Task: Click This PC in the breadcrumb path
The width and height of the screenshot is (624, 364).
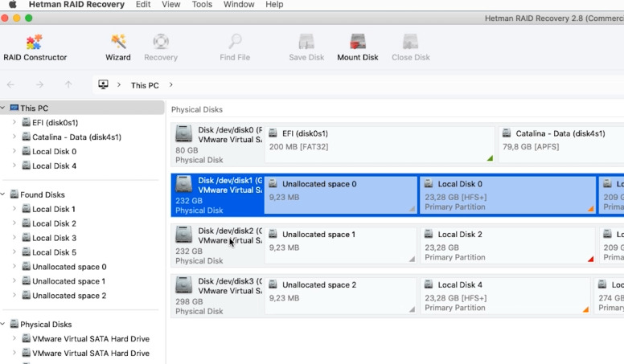Action: [x=145, y=85]
